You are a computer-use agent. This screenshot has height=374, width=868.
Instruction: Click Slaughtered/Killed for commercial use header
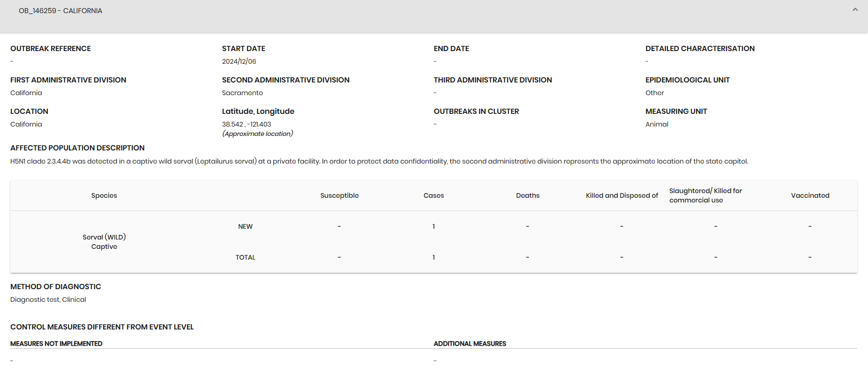click(705, 195)
